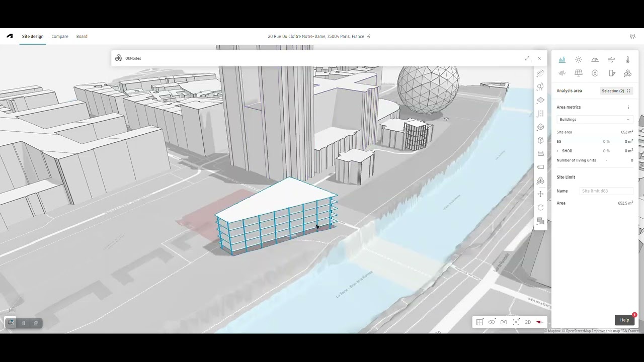Click the Autodesk logo home icon
This screenshot has width=644, height=362.
coord(10,36)
